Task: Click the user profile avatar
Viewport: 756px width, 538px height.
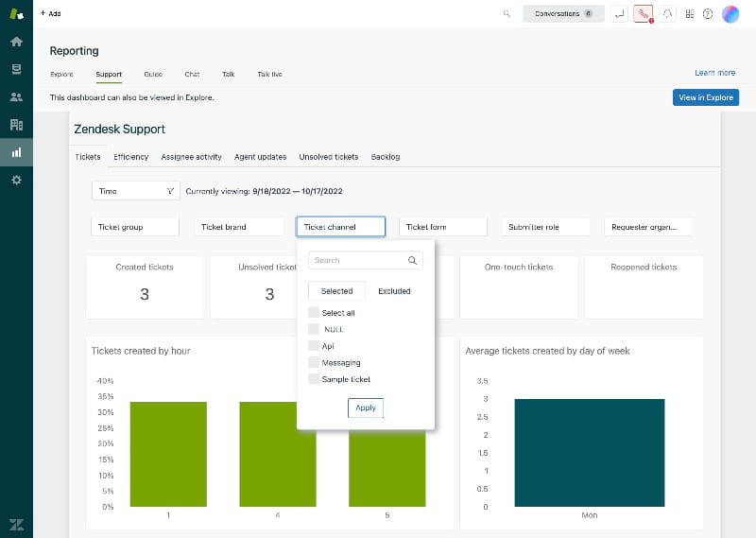Action: click(730, 14)
